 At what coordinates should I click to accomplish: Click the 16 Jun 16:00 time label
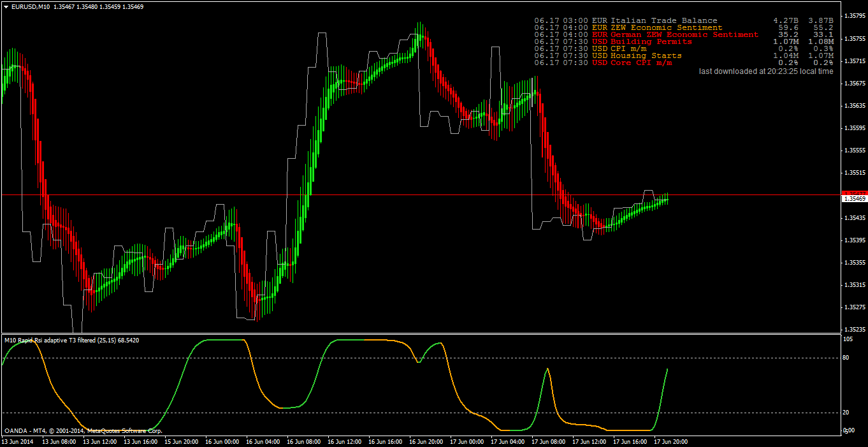point(385,441)
